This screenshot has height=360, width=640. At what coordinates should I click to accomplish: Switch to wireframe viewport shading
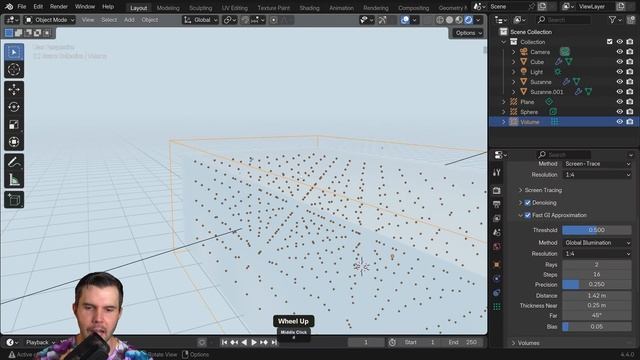pyautogui.click(x=440, y=20)
